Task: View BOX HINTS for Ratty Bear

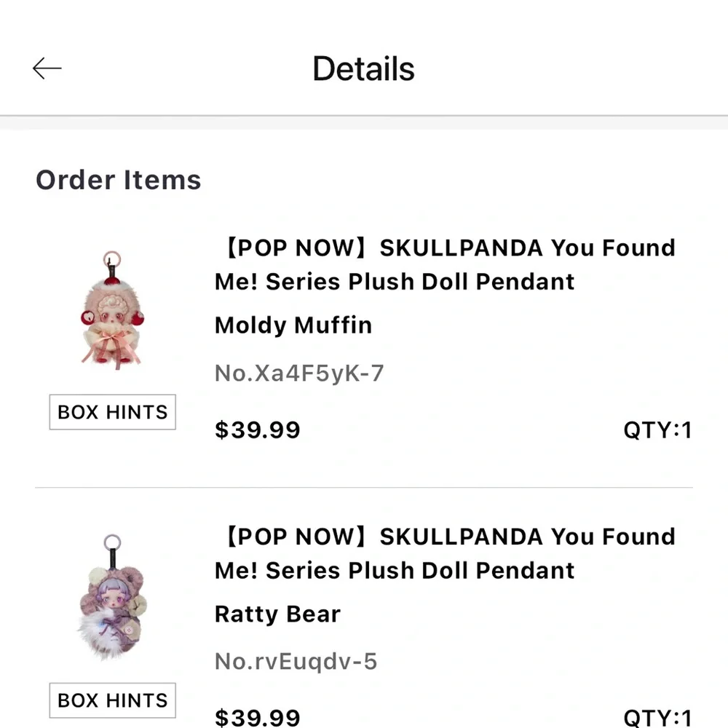Action: [x=111, y=700]
